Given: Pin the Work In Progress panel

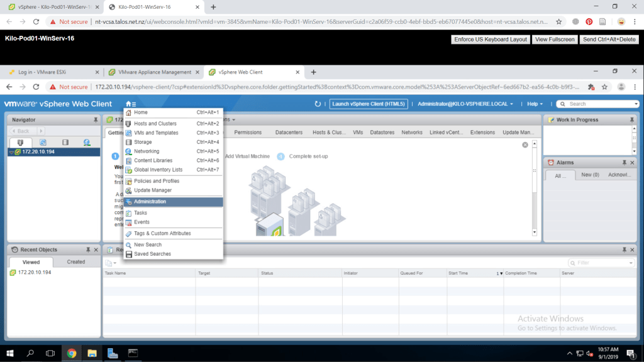Looking at the screenshot, I should 623,119.
